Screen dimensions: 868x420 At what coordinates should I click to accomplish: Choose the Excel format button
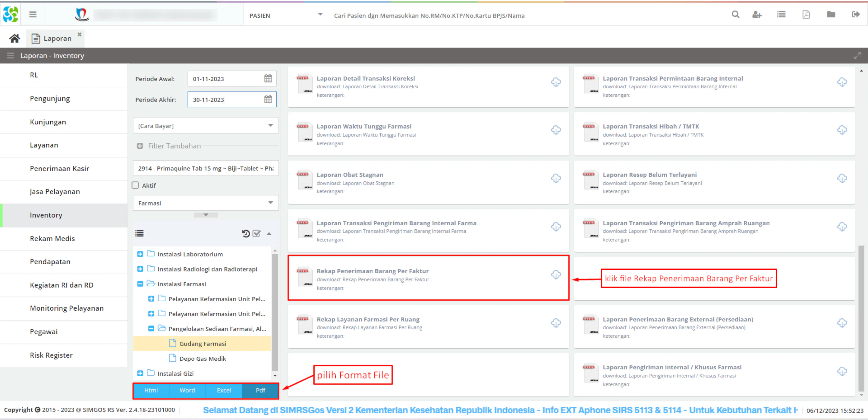224,390
